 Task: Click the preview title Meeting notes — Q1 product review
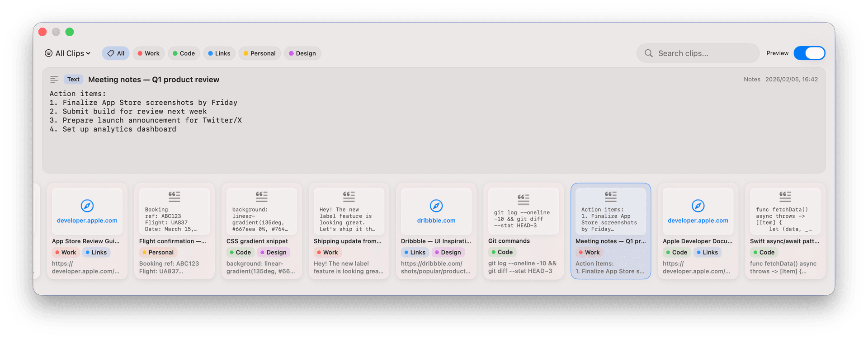coord(154,80)
